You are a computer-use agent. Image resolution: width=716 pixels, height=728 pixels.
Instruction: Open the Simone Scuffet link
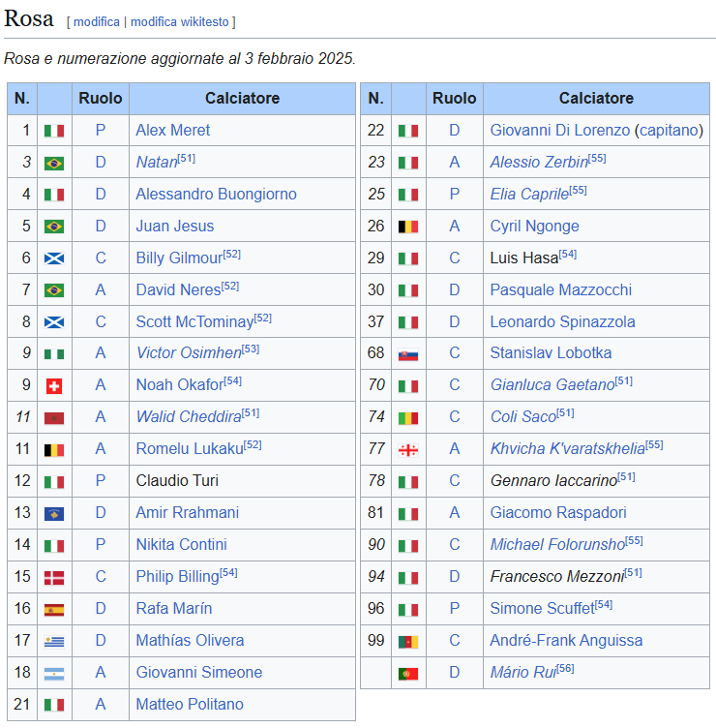(542, 609)
